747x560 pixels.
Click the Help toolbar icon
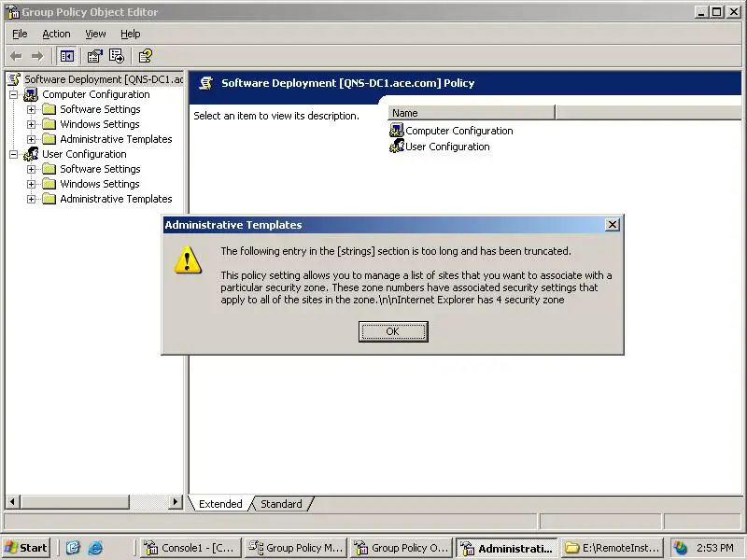point(146,56)
